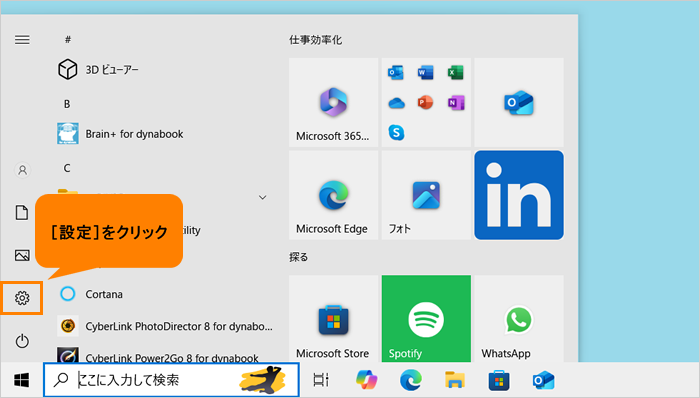
Task: Open the LinkedIn tile
Action: click(519, 195)
